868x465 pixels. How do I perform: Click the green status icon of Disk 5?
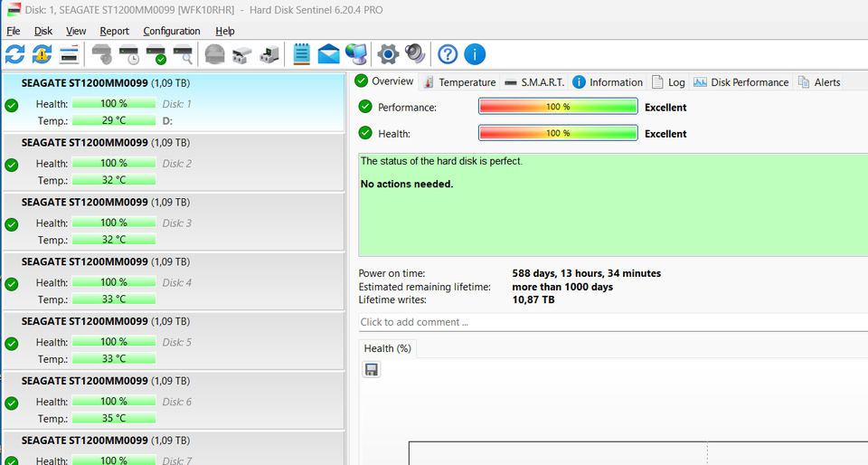click(12, 343)
